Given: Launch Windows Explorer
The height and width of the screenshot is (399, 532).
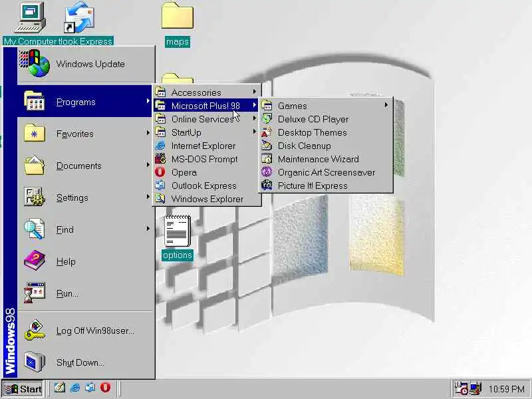Looking at the screenshot, I should tap(207, 198).
